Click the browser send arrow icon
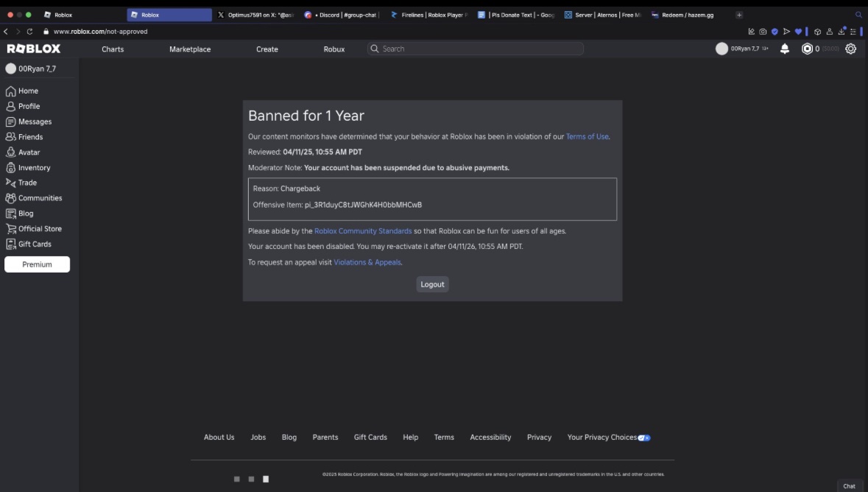Image resolution: width=868 pixels, height=492 pixels. (x=786, y=32)
